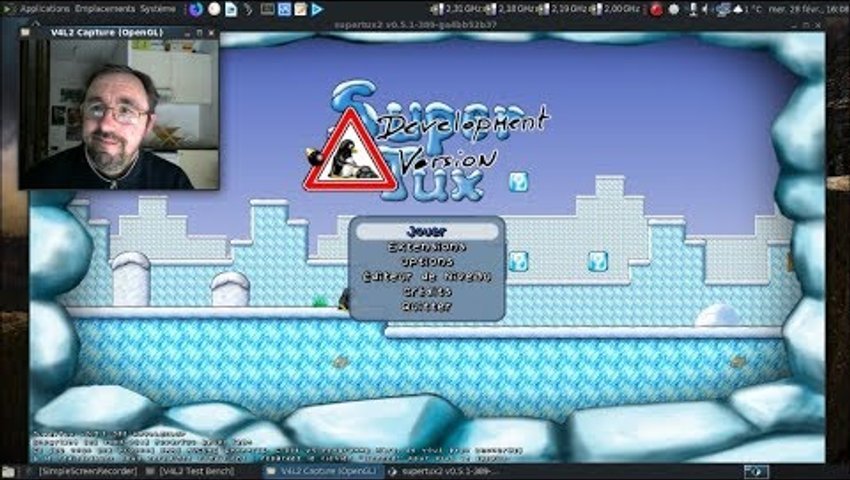Click the ice bonus block beside the logo

tap(518, 182)
